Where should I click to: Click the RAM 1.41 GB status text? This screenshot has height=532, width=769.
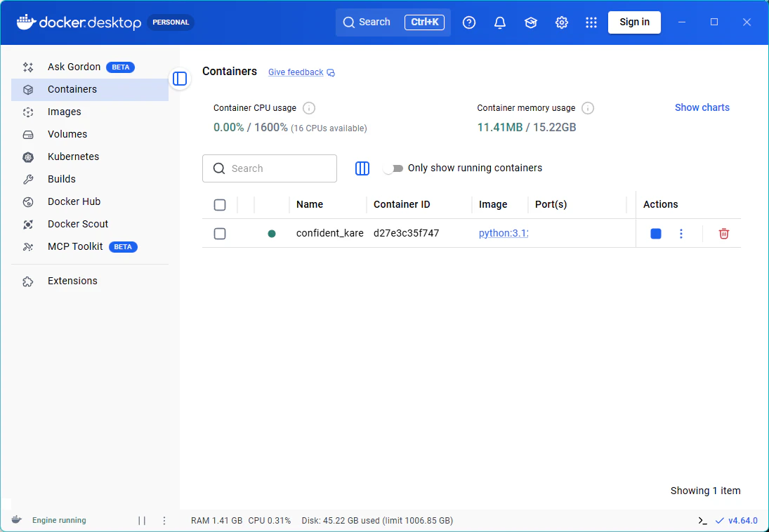pos(216,520)
